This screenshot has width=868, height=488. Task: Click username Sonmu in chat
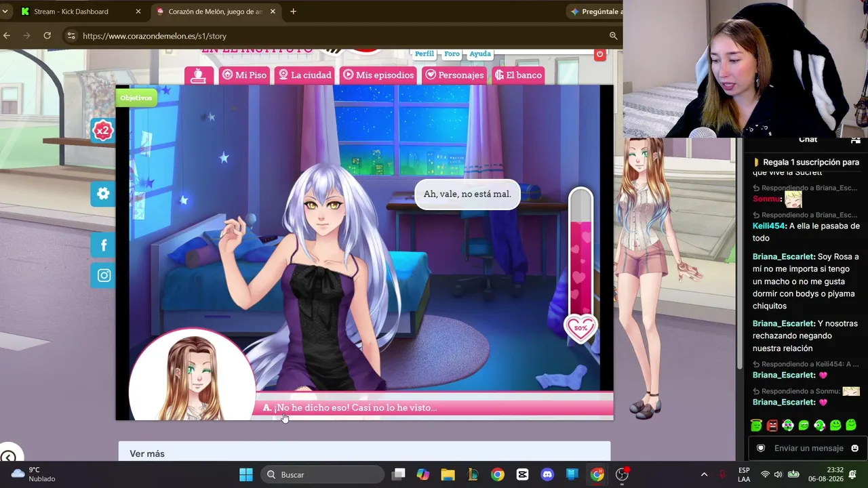[766, 199]
